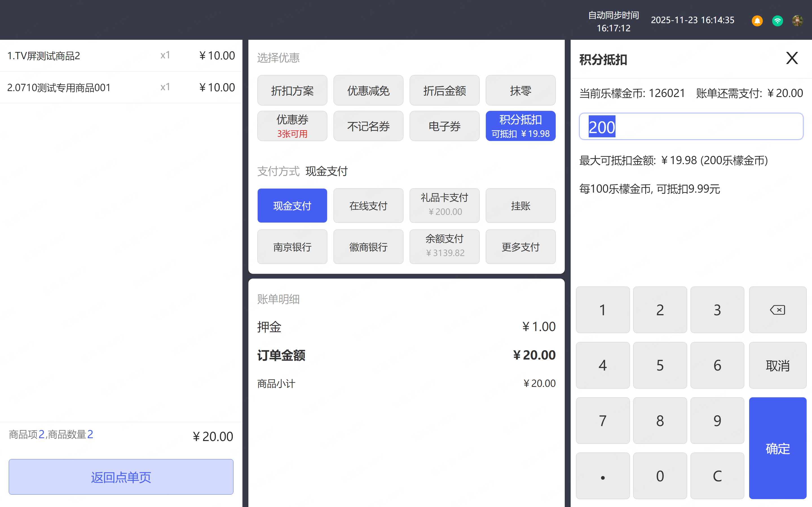Click the points input field showing 200
Image resolution: width=812 pixels, height=507 pixels.
(x=691, y=127)
